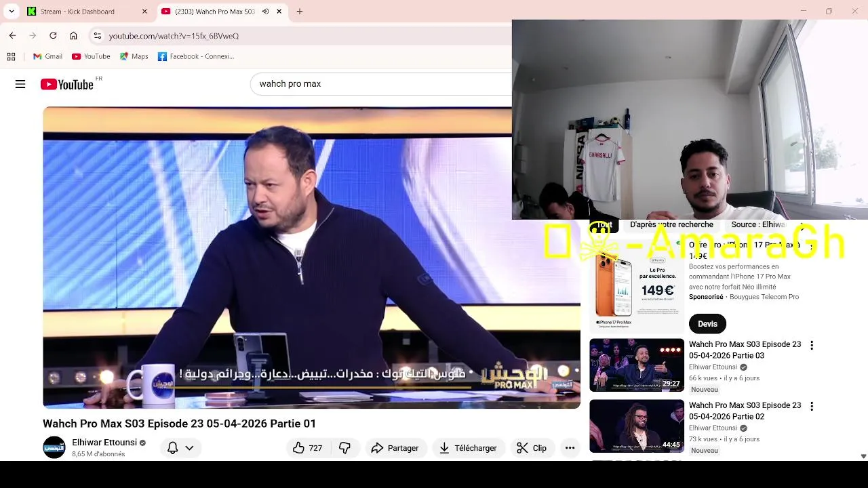Open Elhiwar Ettounsi channel avatar
868x488 pixels.
pyautogui.click(x=54, y=447)
